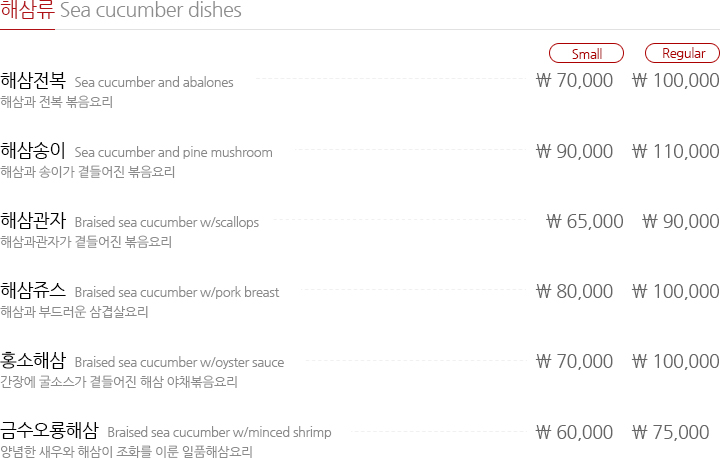Click the ₩ 75,000 regular price
720x459 pixels.
[670, 432]
